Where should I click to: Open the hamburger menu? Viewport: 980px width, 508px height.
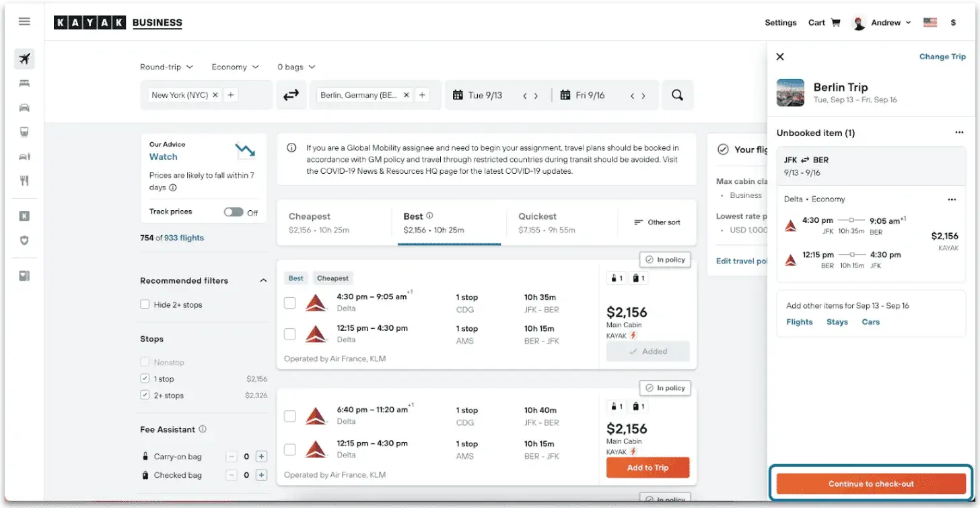click(24, 22)
